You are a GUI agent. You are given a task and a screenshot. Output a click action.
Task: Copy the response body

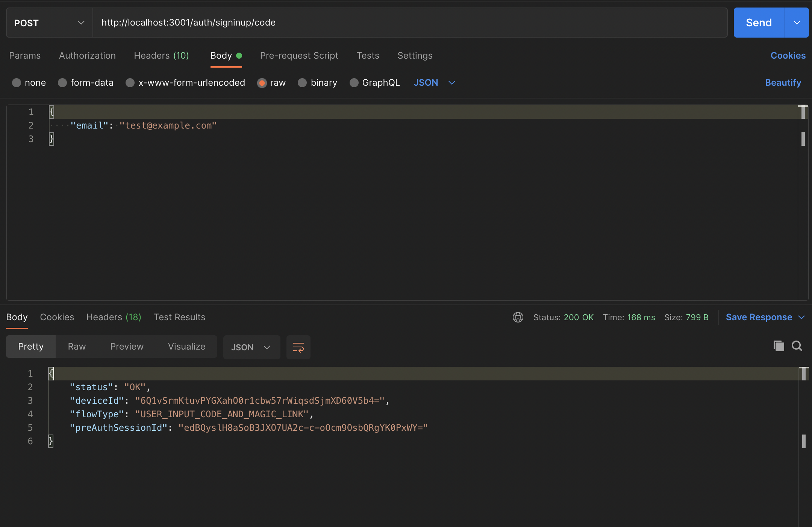point(778,346)
